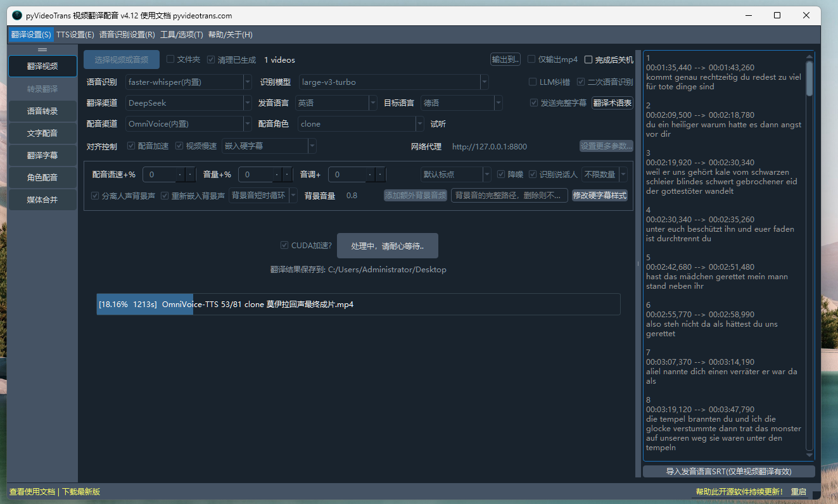Click the 导入发音语言SRT button
Screen dimensions: 838x504
click(728, 471)
